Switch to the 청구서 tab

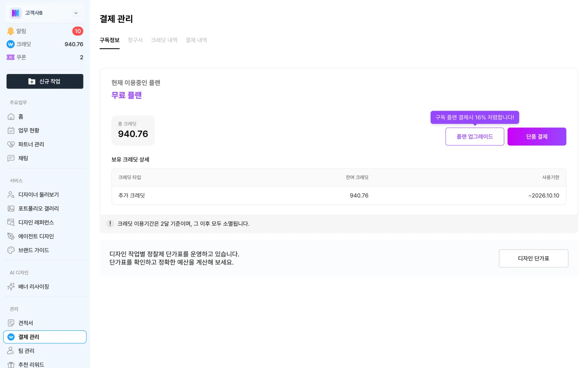pos(135,40)
